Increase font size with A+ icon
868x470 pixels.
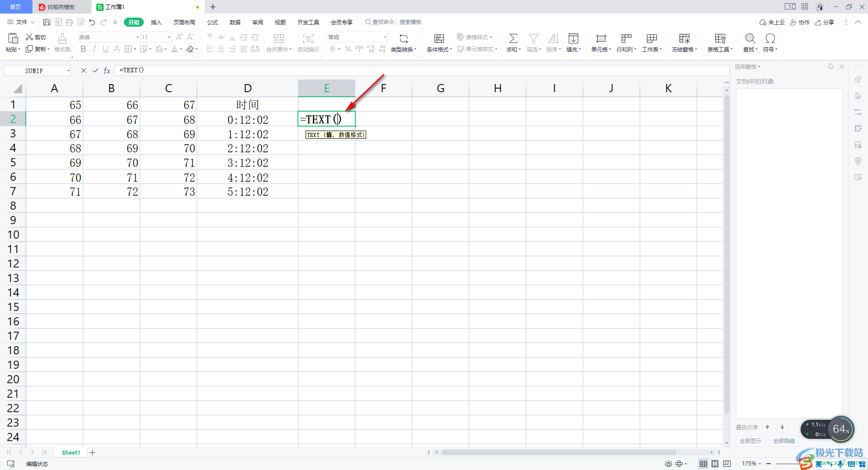(179, 37)
